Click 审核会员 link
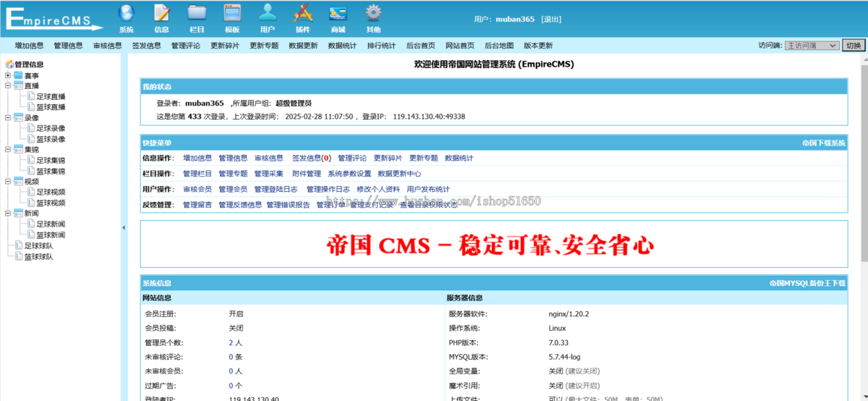Viewport: 868px width, 401px height. 197,189
